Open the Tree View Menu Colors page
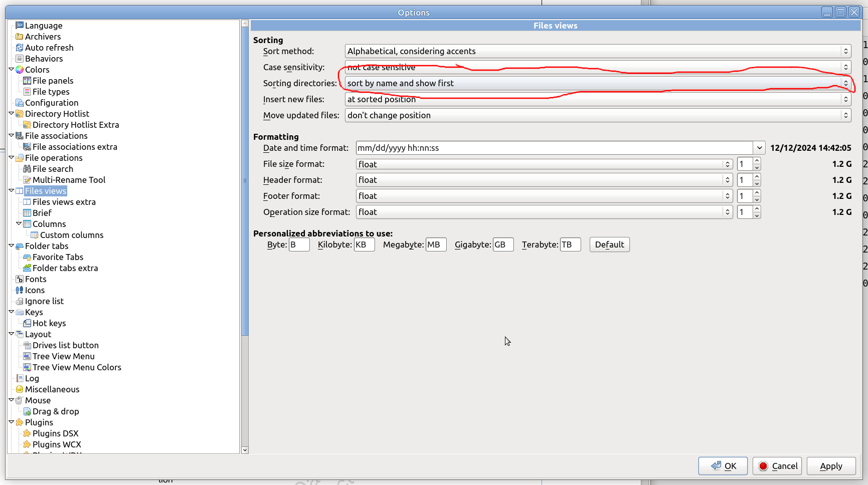Screen dimensions: 868x485 click(77, 367)
